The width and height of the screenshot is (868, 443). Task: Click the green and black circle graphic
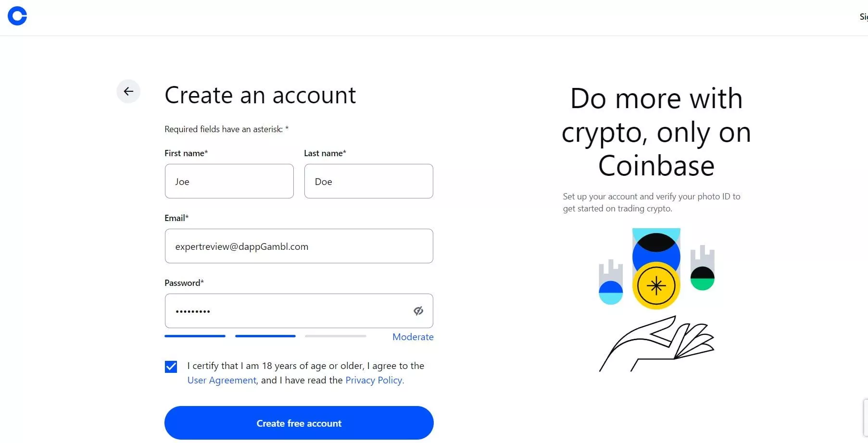[702, 278]
